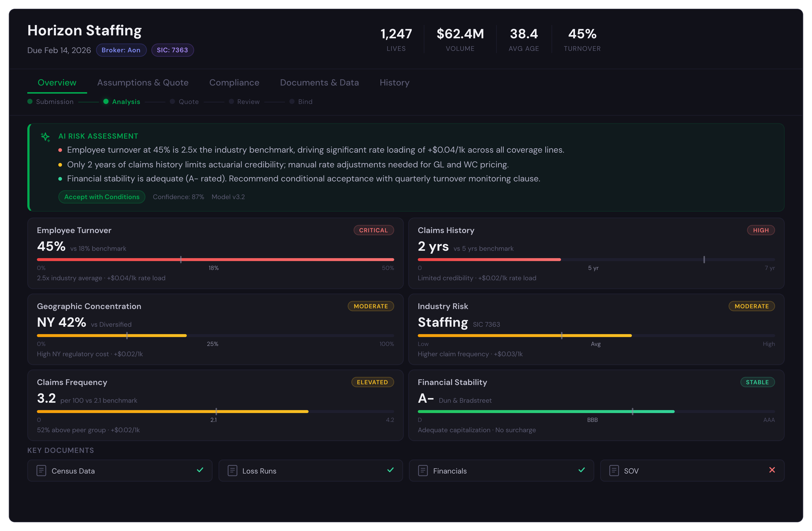Image resolution: width=812 pixels, height=531 pixels.
Task: Click the CRITICAL badge on Employee Turnover
Action: tap(373, 230)
